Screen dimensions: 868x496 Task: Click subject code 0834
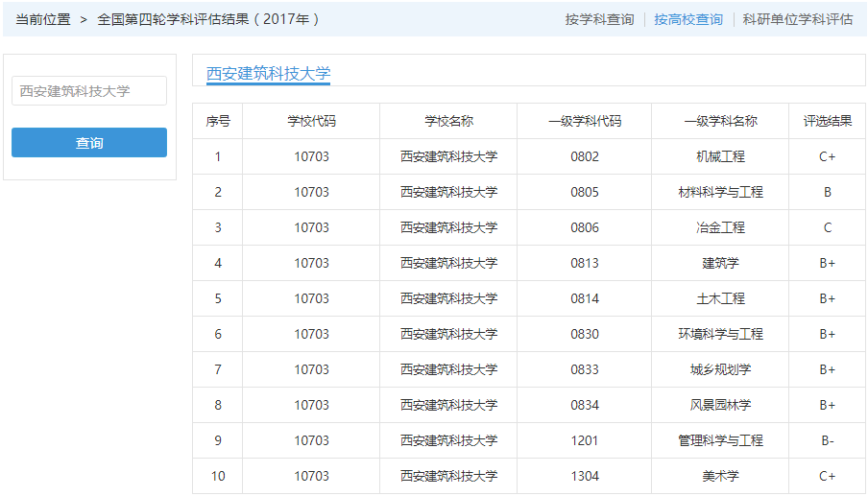[x=585, y=405]
